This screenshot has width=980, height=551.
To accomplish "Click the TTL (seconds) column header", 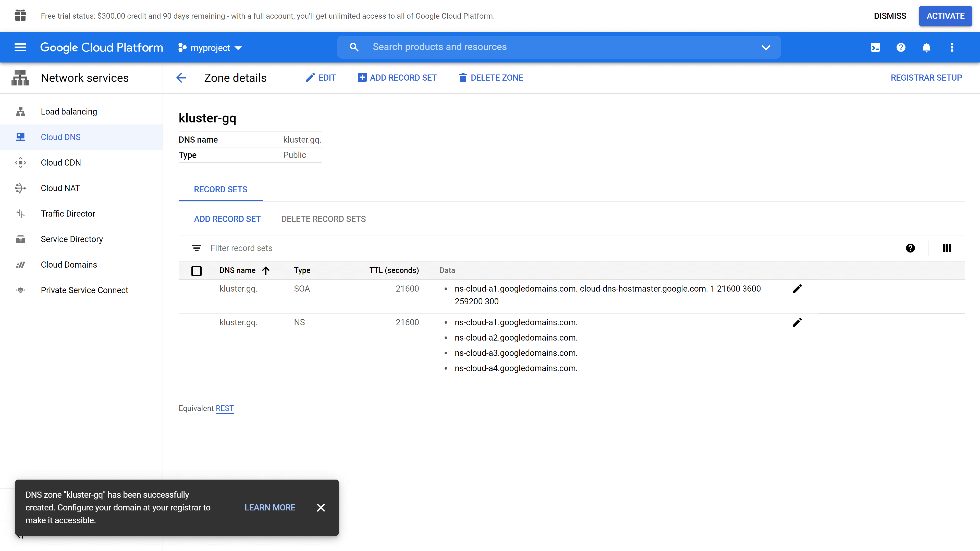I will (x=394, y=270).
